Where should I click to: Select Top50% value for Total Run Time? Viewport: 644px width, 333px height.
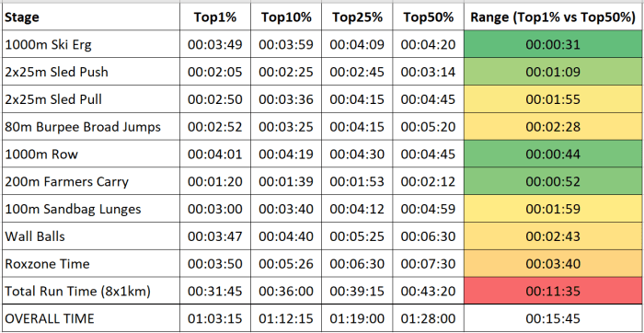tap(428, 291)
